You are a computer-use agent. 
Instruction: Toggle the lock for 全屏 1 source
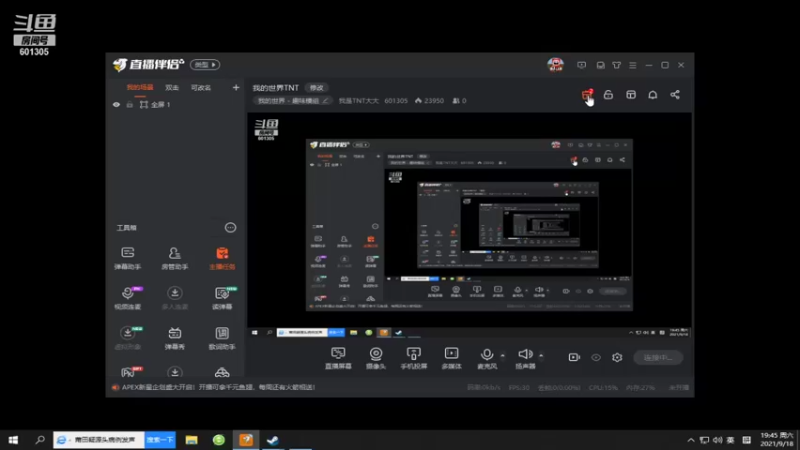pos(130,105)
